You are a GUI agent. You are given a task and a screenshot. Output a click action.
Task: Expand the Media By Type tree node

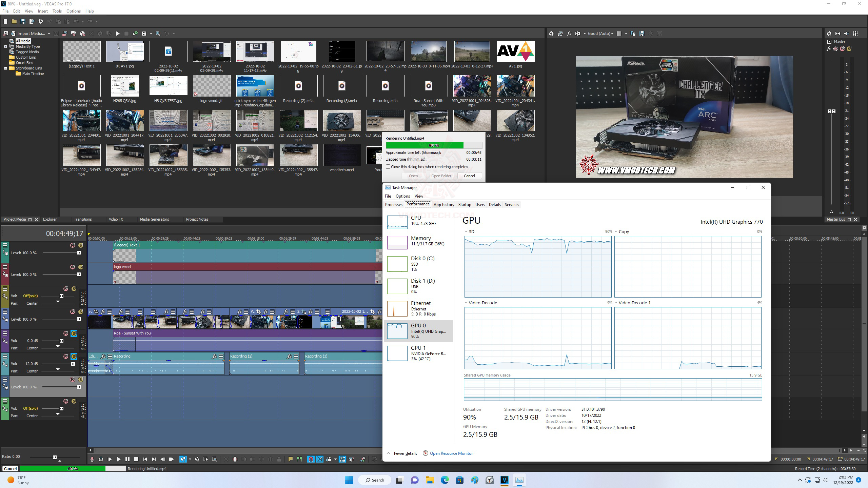point(5,46)
